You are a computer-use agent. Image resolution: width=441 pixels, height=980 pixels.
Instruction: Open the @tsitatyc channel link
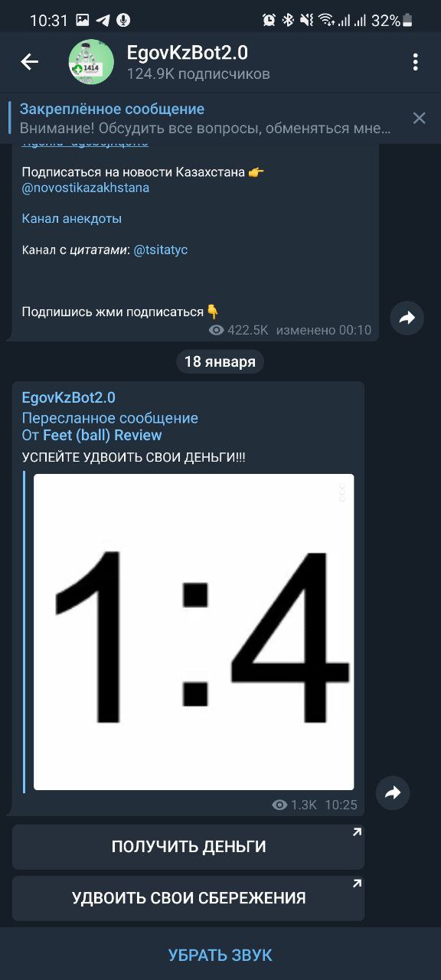point(161,250)
